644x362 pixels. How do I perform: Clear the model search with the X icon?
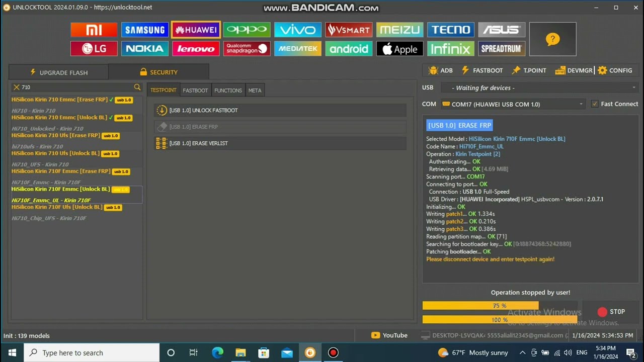[16, 87]
